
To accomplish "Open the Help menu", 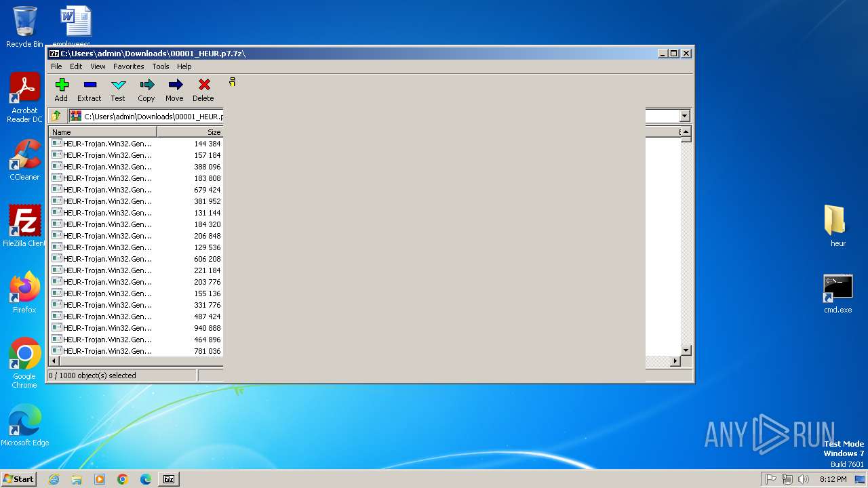I will click(x=184, y=66).
